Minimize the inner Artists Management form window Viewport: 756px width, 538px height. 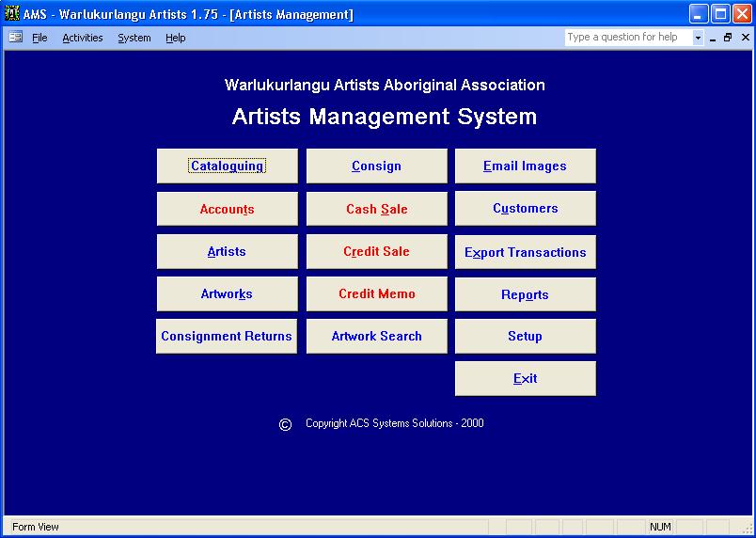713,38
